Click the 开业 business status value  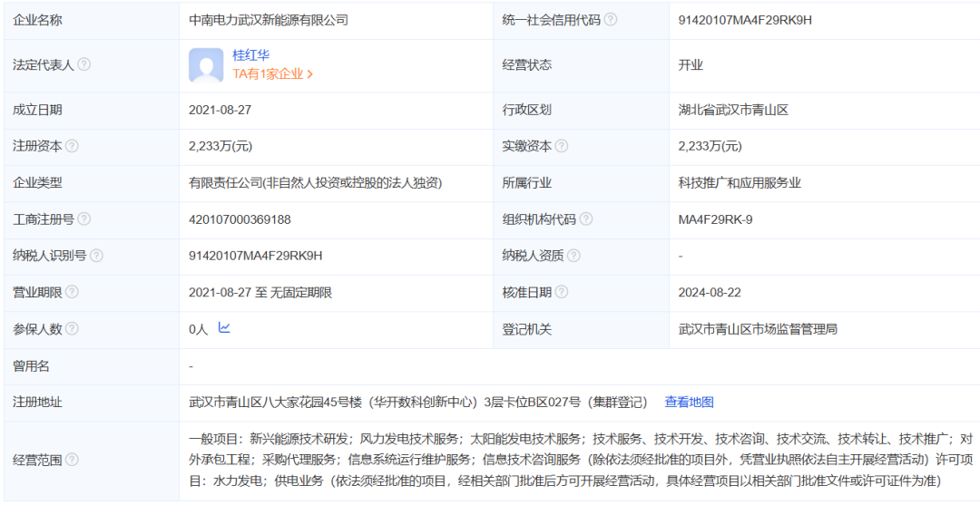coord(691,65)
